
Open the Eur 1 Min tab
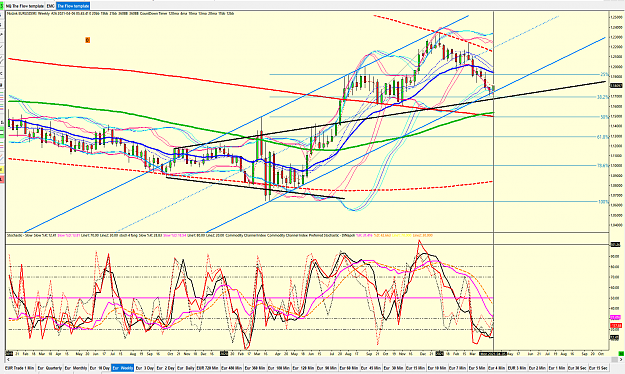[x=557, y=368]
